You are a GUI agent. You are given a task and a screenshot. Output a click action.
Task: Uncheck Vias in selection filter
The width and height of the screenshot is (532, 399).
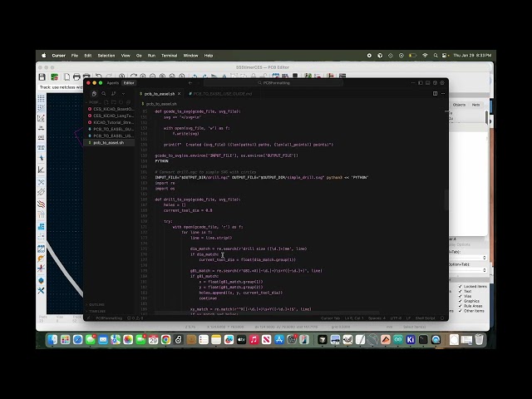461,296
